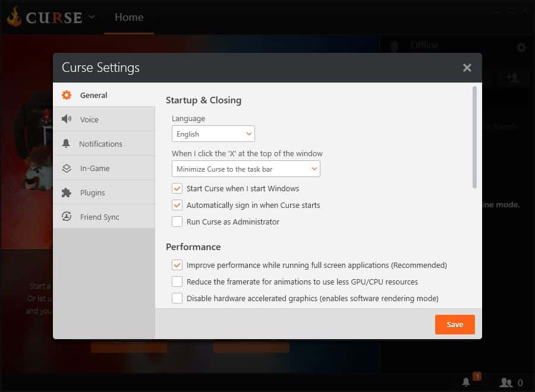535x392 pixels.
Task: Check Disable hardware accelerated graphics
Action: (177, 299)
